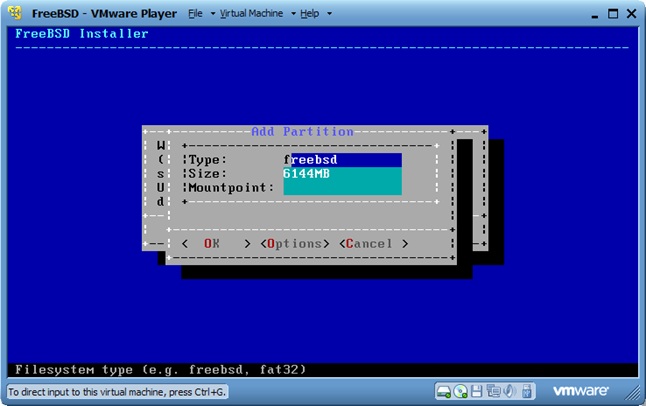The width and height of the screenshot is (646, 406).
Task: Click the 'Size:' label
Action: (x=208, y=174)
